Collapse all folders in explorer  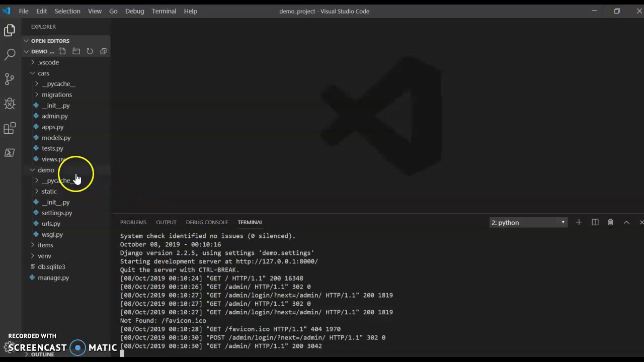tap(103, 51)
